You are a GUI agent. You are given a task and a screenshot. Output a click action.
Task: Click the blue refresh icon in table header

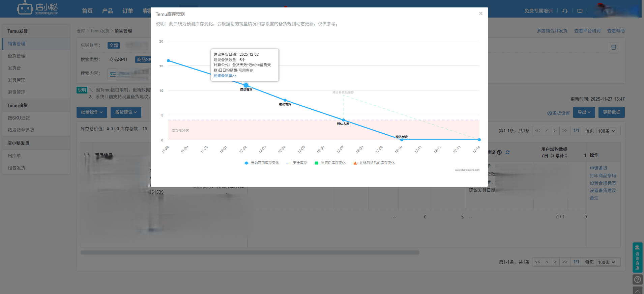click(507, 153)
